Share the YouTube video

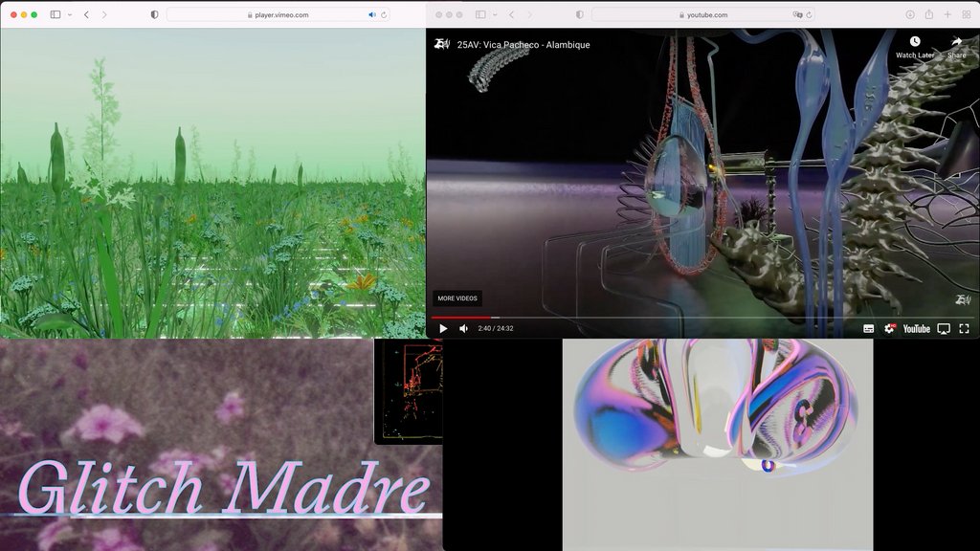pyautogui.click(x=956, y=47)
